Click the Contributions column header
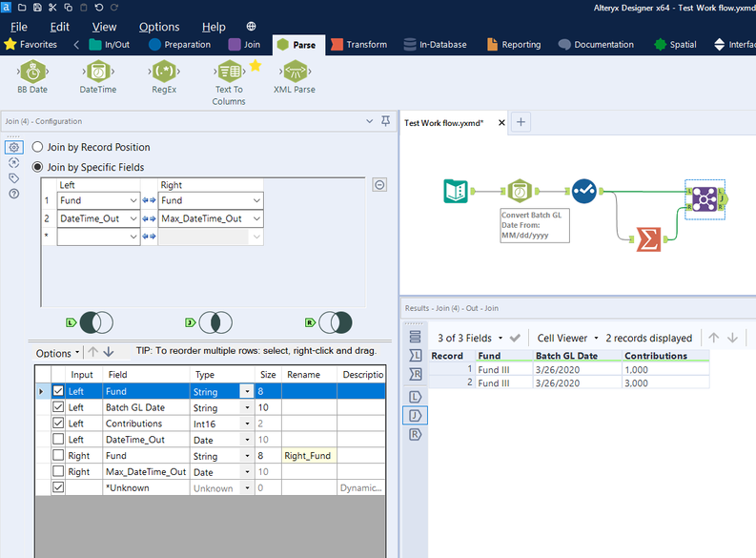This screenshot has width=756, height=558. [x=664, y=356]
